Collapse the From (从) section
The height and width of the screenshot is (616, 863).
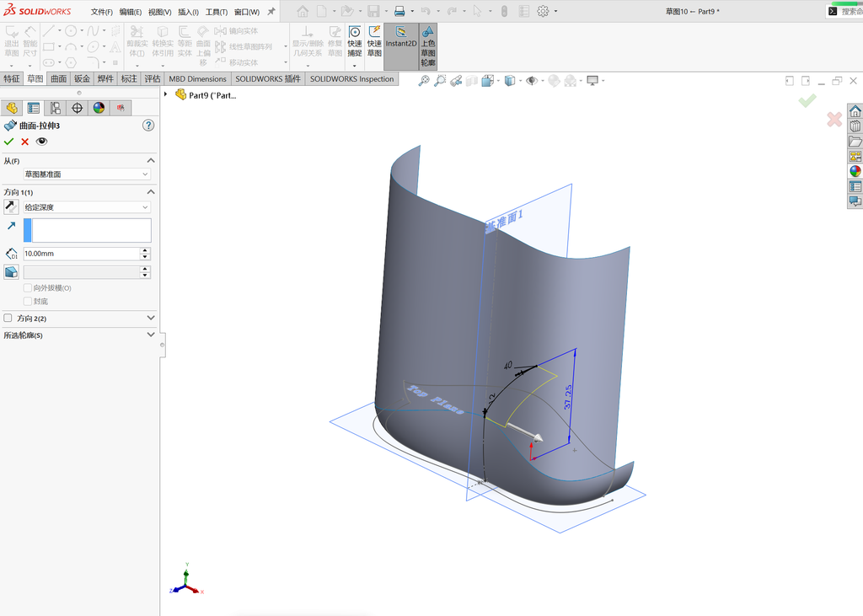(x=151, y=160)
